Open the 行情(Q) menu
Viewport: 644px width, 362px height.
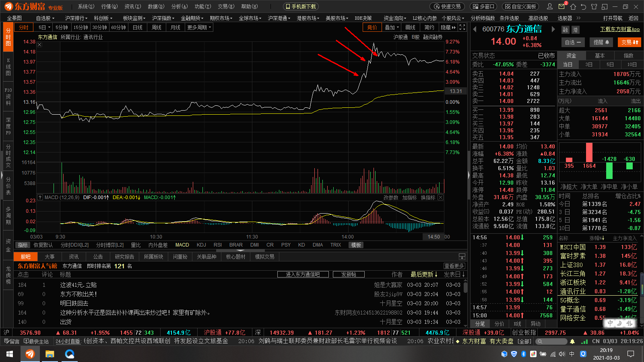109,6
